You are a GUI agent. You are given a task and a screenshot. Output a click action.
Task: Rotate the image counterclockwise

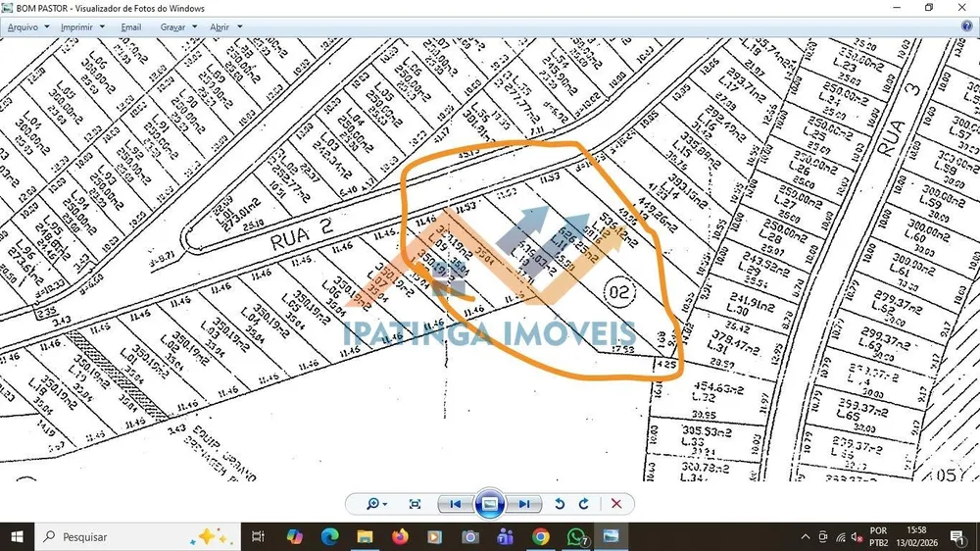(560, 504)
